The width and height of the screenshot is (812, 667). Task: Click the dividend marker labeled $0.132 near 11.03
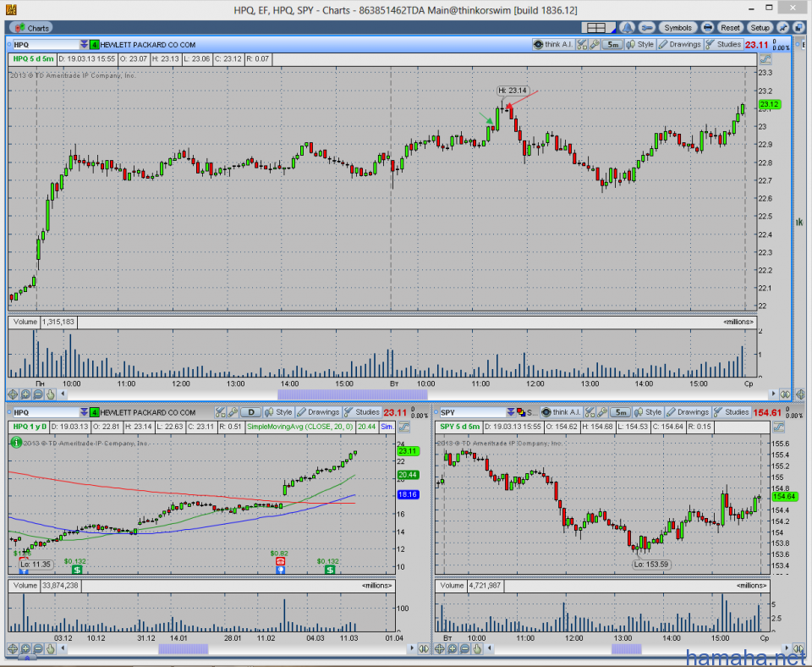[329, 571]
